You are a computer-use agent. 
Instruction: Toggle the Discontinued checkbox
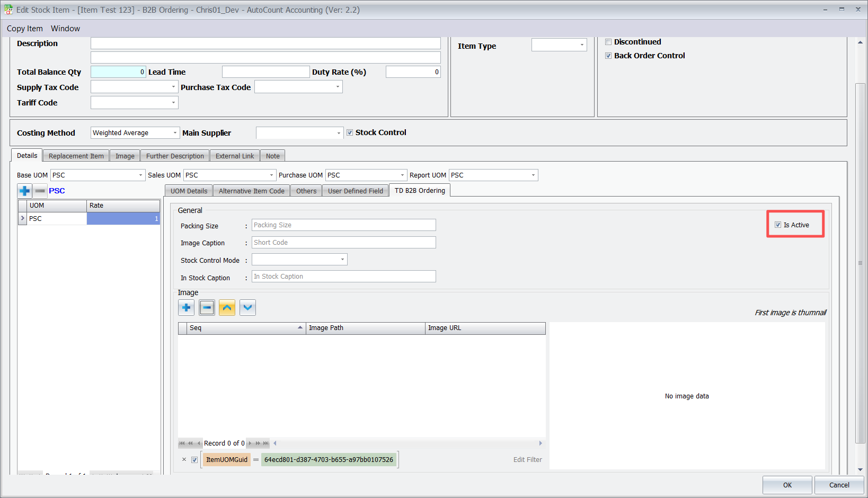tap(608, 42)
